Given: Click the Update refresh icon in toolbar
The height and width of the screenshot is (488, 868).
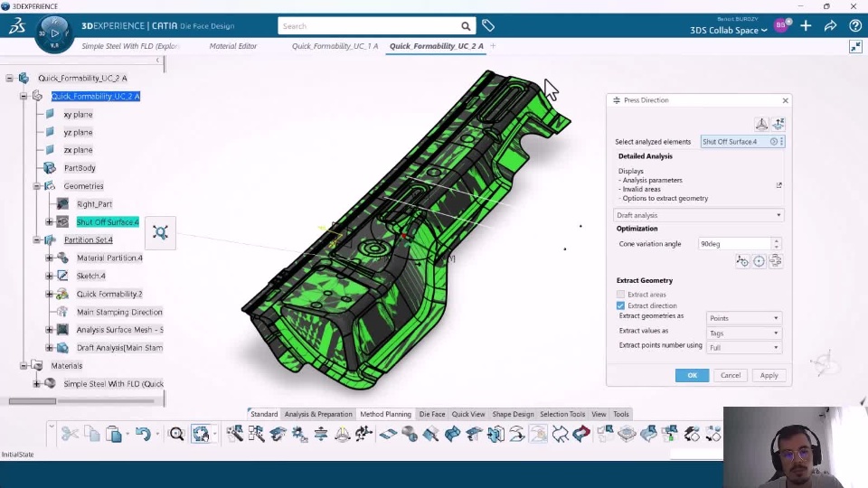Looking at the screenshot, I should pyautogui.click(x=201, y=434).
